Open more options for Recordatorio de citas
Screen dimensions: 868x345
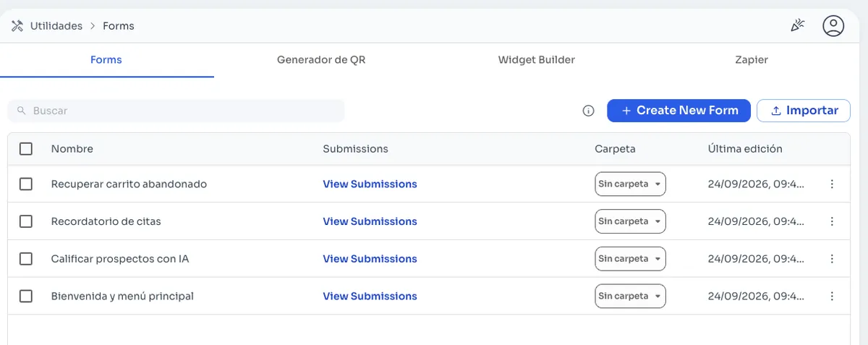pyautogui.click(x=832, y=221)
